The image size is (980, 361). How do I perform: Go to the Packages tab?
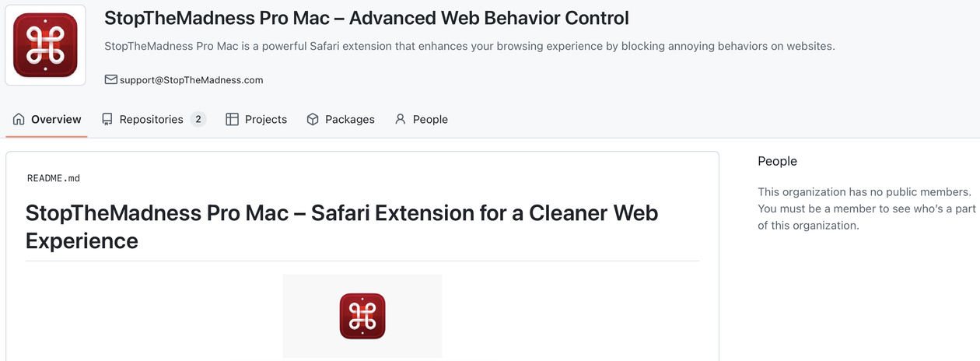pyautogui.click(x=350, y=119)
